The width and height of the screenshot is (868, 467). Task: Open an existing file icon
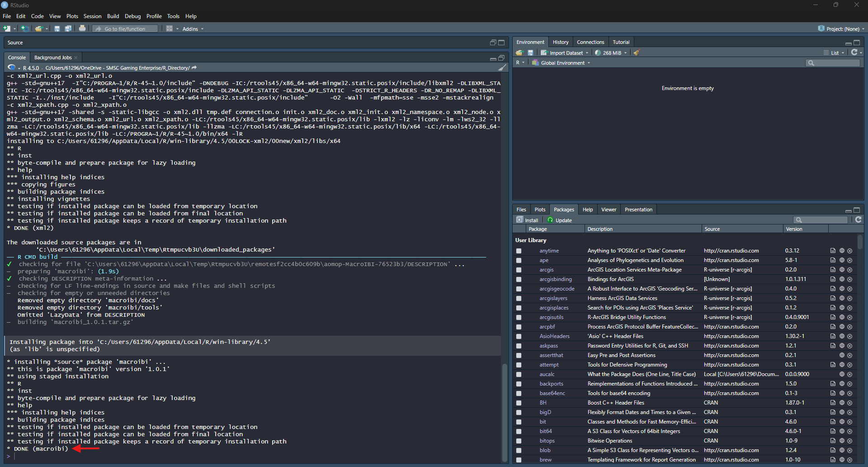click(x=38, y=29)
